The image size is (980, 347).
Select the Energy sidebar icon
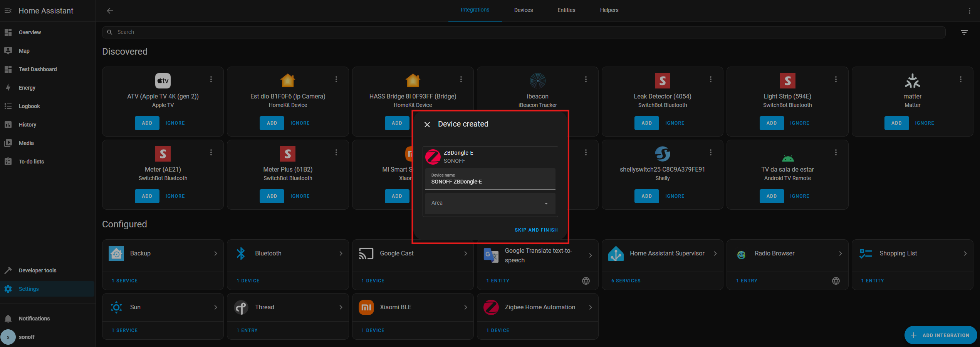pos(8,87)
